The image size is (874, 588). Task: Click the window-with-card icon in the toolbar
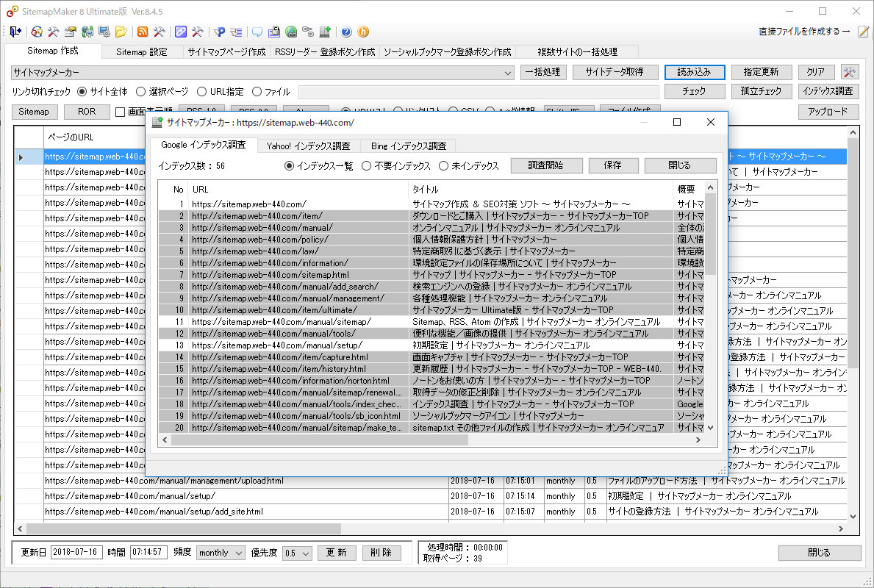coord(71,32)
